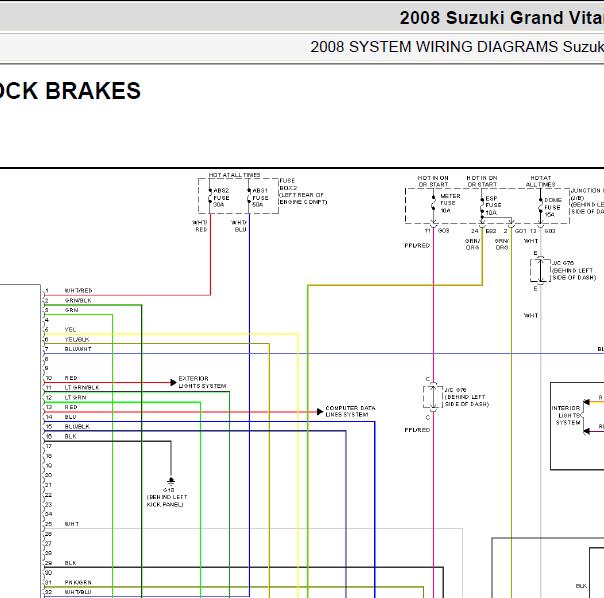
Task: Click the COMPUTER DATA LINES SYSTEM label
Action: click(x=350, y=411)
